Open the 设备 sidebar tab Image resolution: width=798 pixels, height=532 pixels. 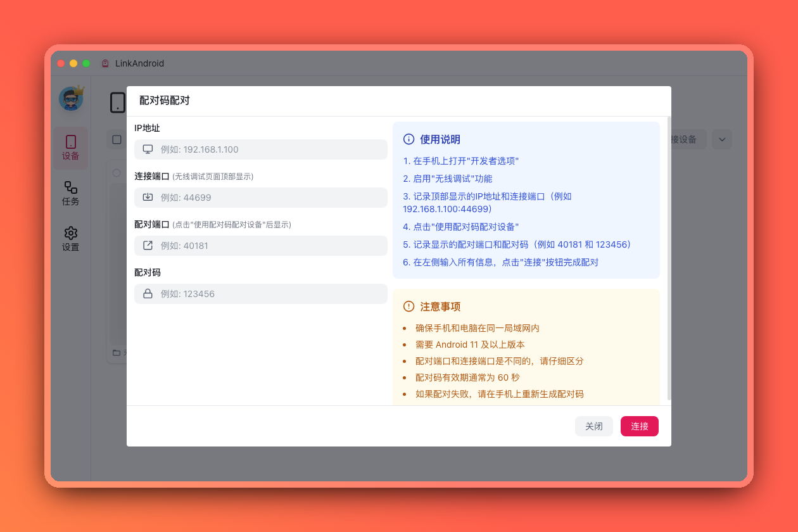pyautogui.click(x=70, y=148)
